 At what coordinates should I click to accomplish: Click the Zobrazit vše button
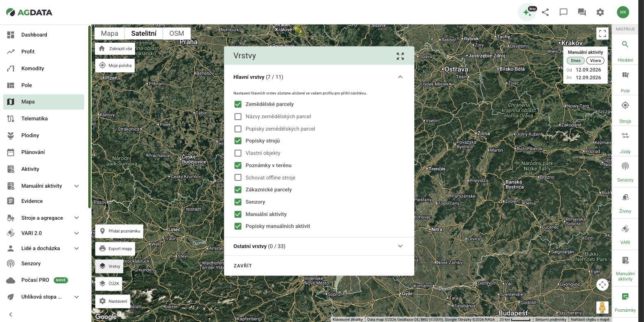pyautogui.click(x=115, y=48)
